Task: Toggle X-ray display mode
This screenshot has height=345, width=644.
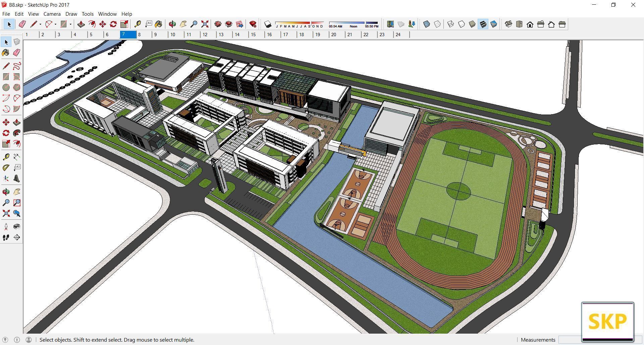Action: pyautogui.click(x=427, y=24)
